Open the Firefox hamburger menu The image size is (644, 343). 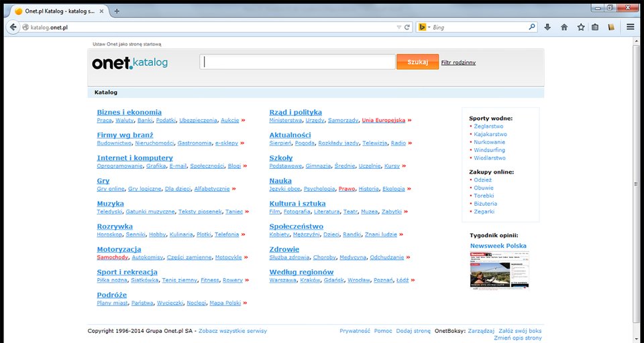pos(630,27)
